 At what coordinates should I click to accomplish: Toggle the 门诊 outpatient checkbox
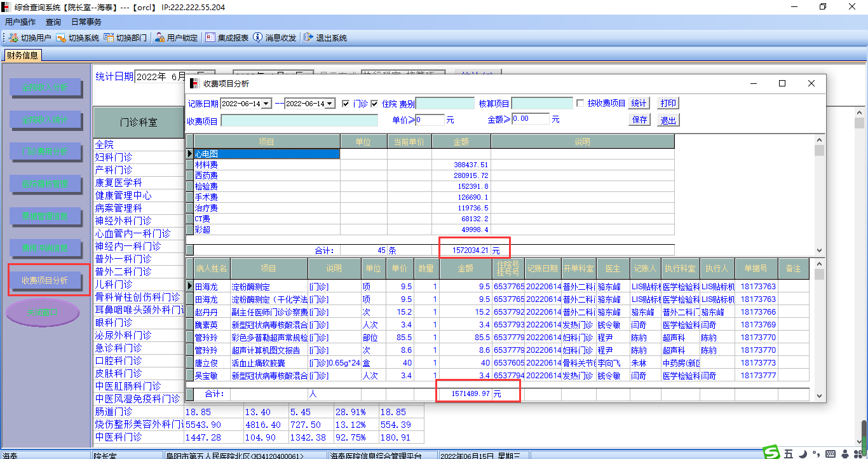[x=346, y=104]
